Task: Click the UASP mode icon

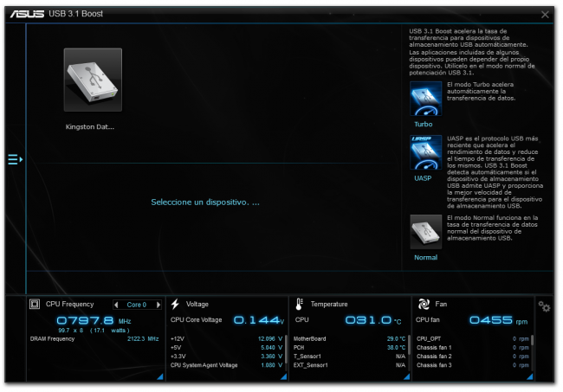Action: [426, 152]
